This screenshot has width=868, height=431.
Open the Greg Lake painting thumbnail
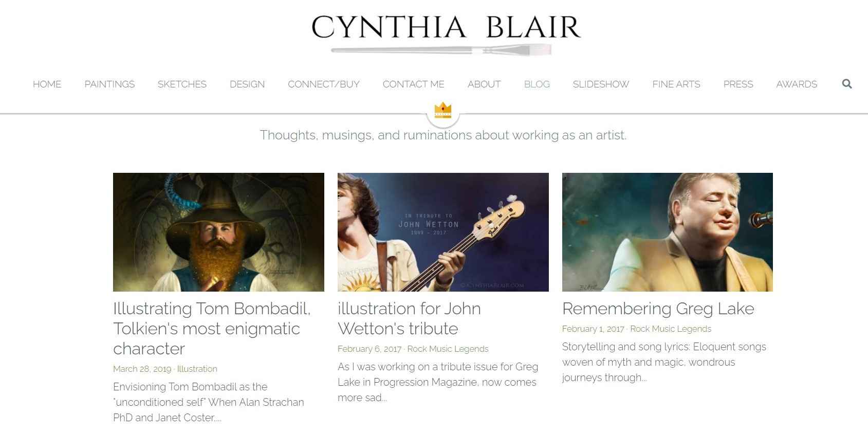(x=668, y=232)
